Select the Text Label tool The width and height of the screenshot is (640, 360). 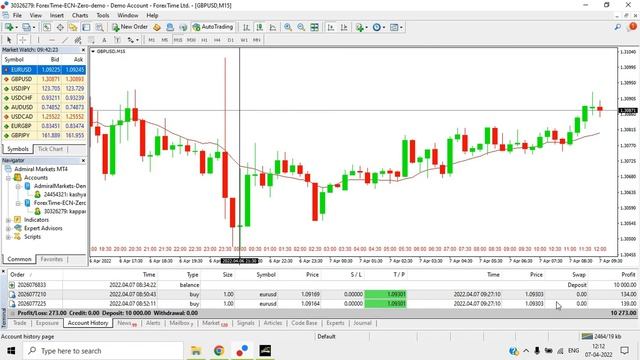click(117, 40)
